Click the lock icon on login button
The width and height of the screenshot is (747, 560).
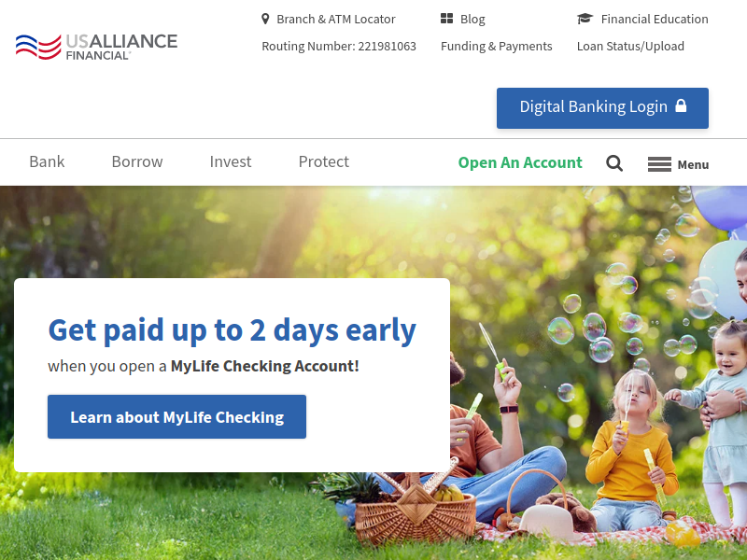click(681, 105)
